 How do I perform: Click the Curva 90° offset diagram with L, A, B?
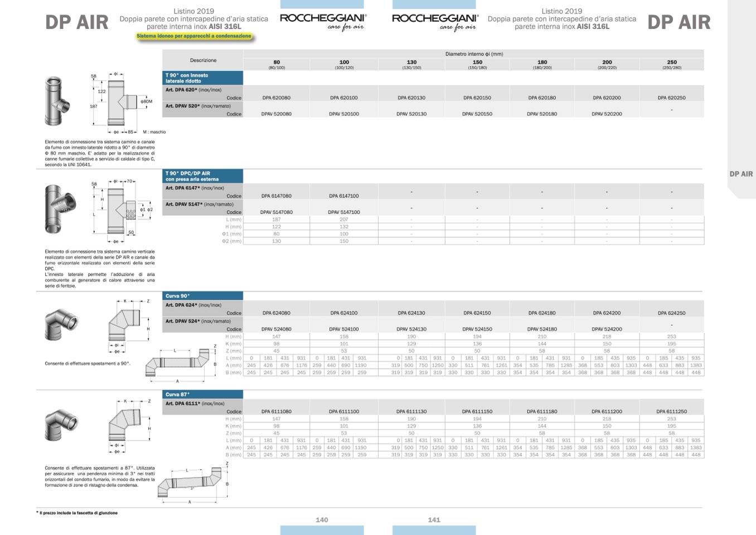tap(180, 364)
